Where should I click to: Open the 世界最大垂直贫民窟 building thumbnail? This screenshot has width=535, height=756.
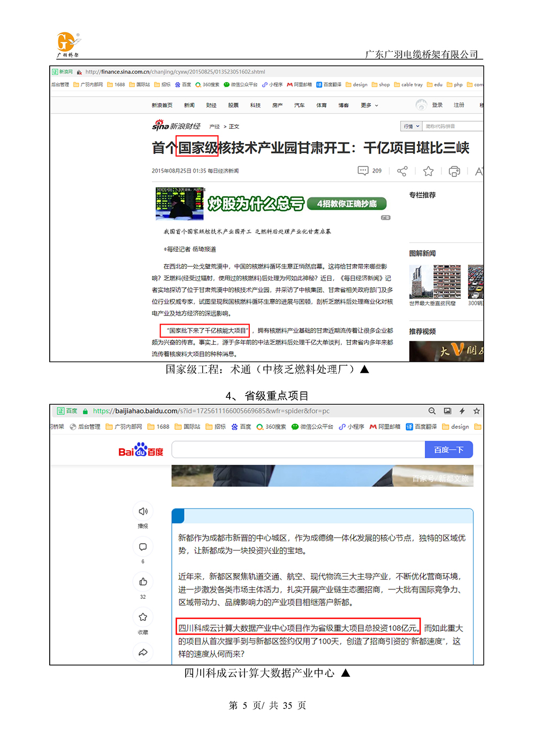pos(435,281)
